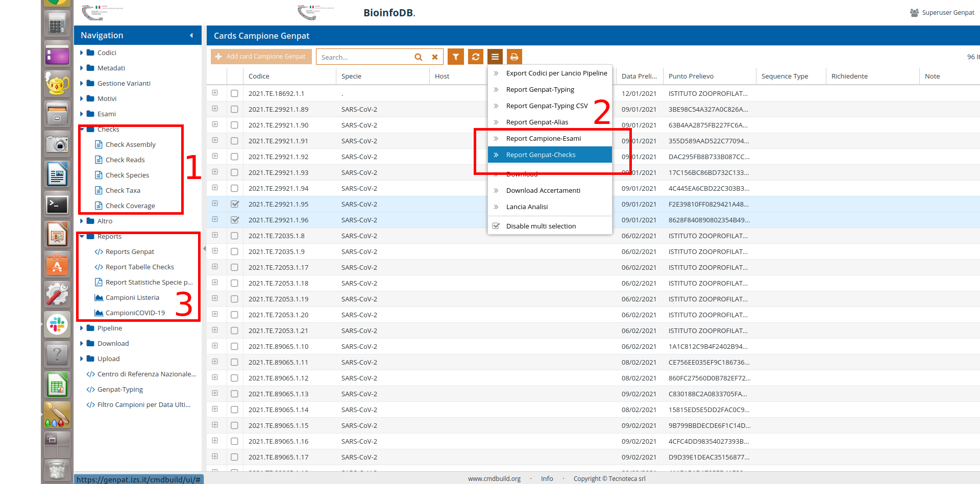Click in the Search text field
Screen dimensions: 980x484
[x=363, y=57]
